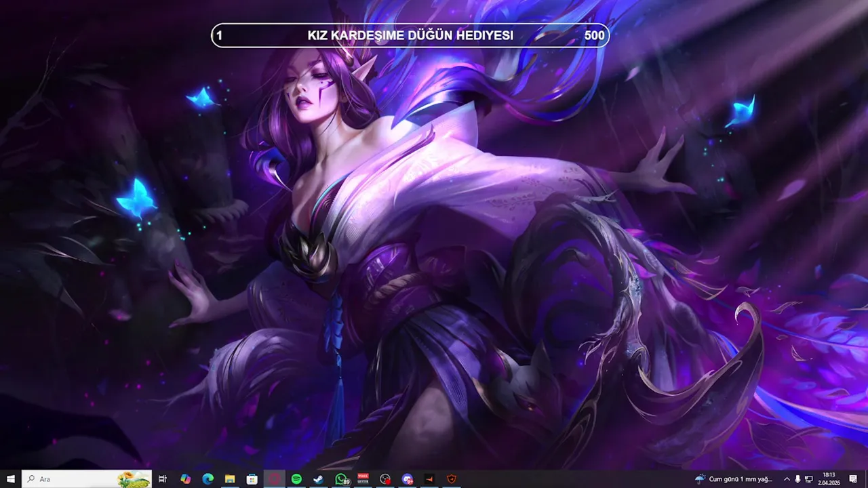Open the orange shield security app

pos(452,479)
